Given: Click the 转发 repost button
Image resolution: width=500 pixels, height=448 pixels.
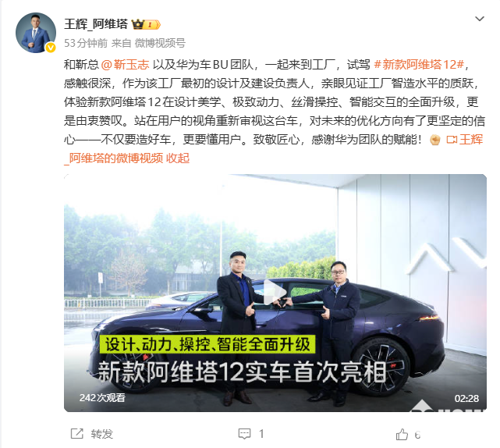Looking at the screenshot, I should click(x=101, y=434).
